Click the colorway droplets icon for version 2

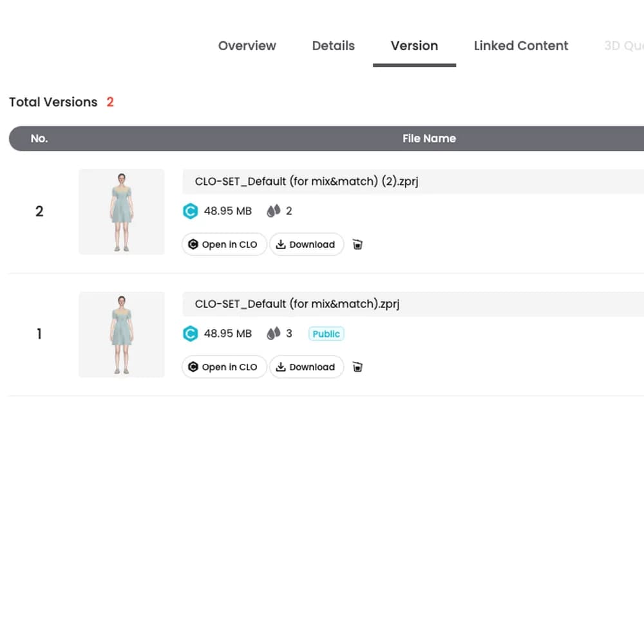[x=274, y=211]
